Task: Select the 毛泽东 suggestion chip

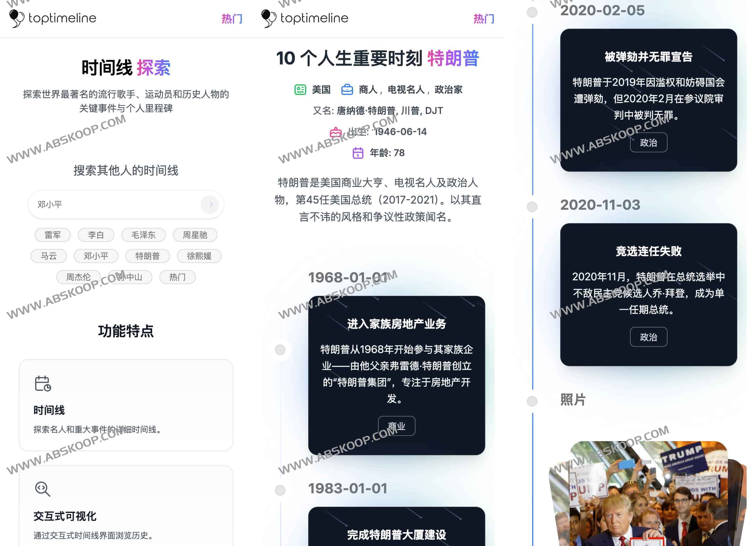Action: point(143,235)
